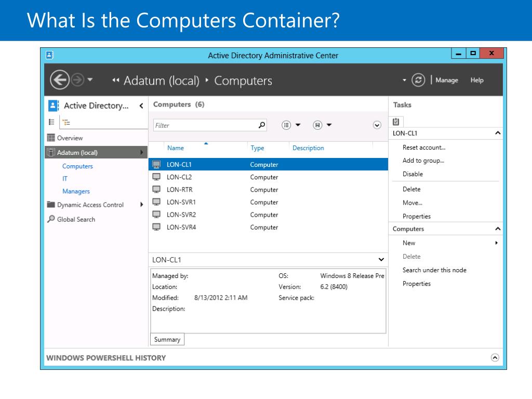The width and height of the screenshot is (532, 399).
Task: Click the Forward navigation arrow
Action: [x=78, y=80]
